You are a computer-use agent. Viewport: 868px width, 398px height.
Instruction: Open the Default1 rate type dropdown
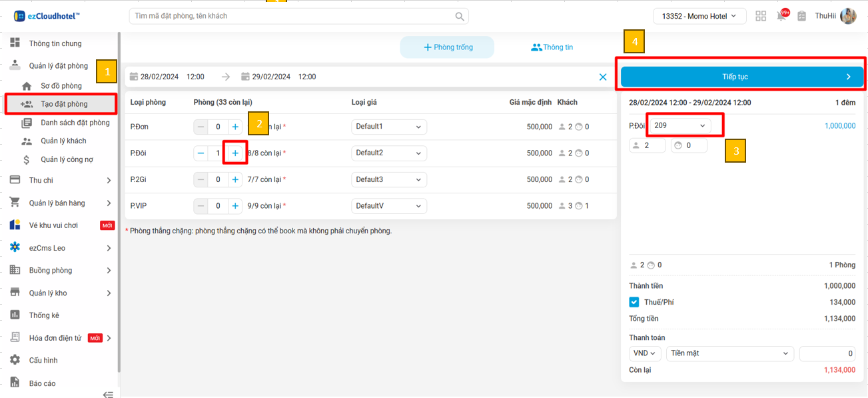pyautogui.click(x=388, y=127)
